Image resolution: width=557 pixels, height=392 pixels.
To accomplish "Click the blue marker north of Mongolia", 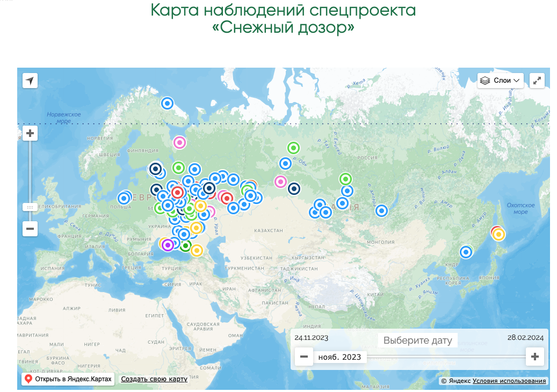I will pos(381,211).
